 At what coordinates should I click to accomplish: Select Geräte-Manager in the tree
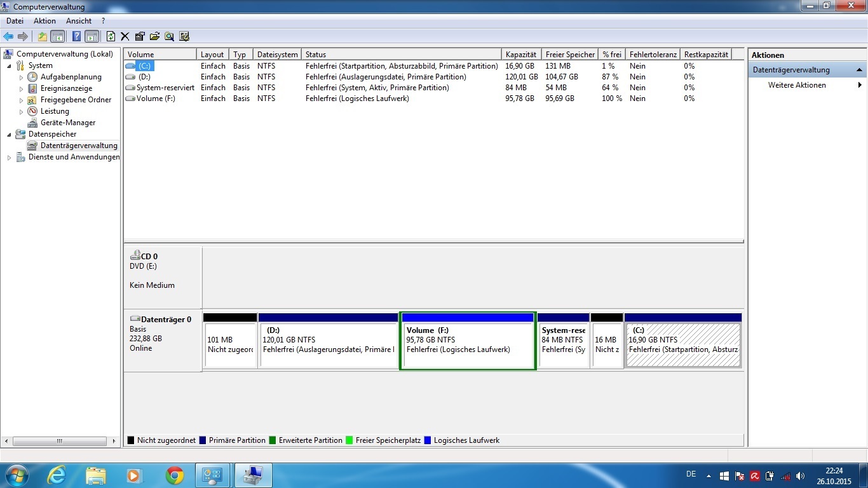tap(68, 123)
